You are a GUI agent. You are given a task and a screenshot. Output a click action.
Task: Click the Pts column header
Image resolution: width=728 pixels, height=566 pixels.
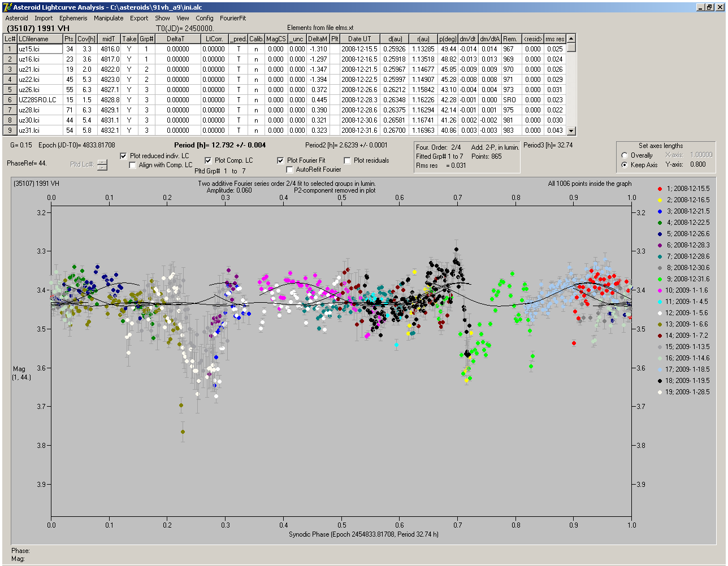(69, 39)
